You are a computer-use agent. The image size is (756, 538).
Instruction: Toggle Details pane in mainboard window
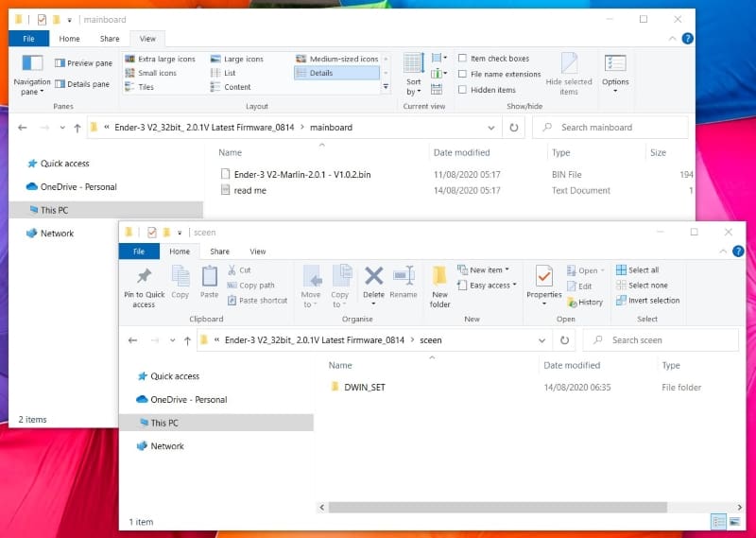tap(82, 84)
